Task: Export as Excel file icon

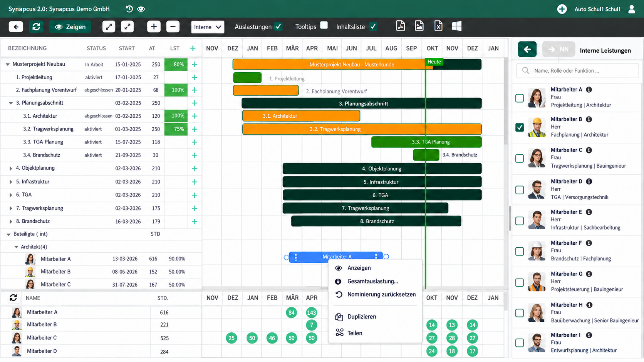Action: click(438, 26)
